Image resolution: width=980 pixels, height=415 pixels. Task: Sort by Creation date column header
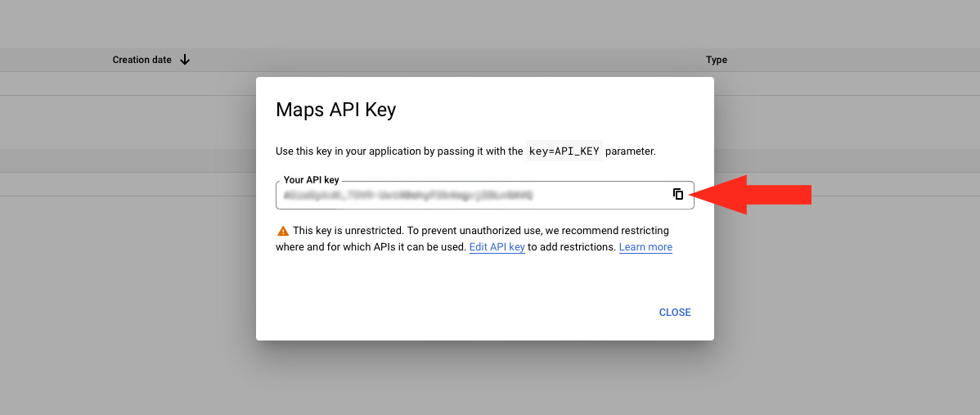[x=142, y=60]
